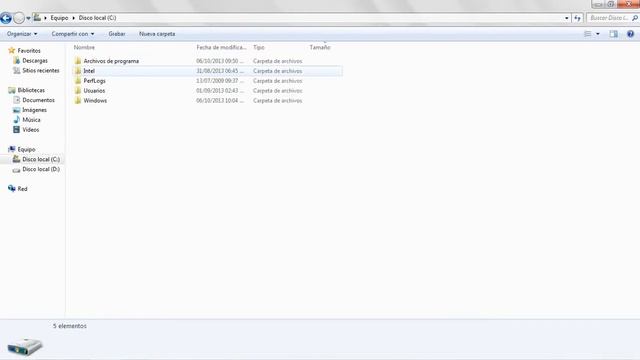Select Favoritos in the navigation pane
This screenshot has width=640, height=360.
tap(29, 51)
